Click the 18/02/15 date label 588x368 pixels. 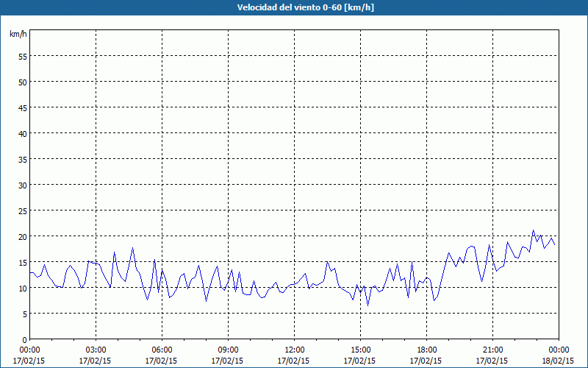coord(559,361)
